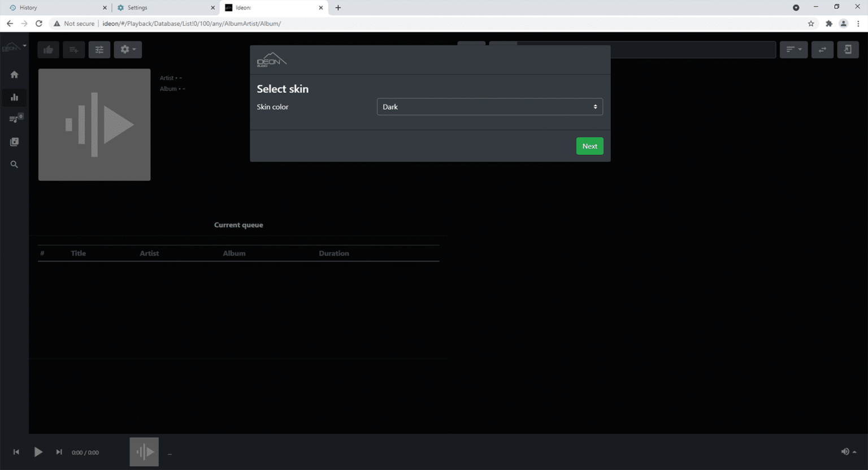This screenshot has width=868, height=470.
Task: Open the Ideon logo dropdown in sidebar
Action: tap(14, 46)
